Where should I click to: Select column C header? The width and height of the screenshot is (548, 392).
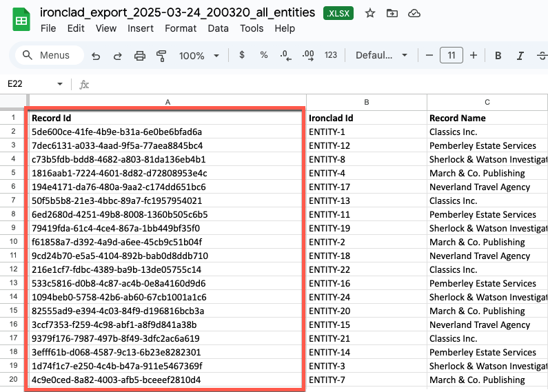(487, 102)
